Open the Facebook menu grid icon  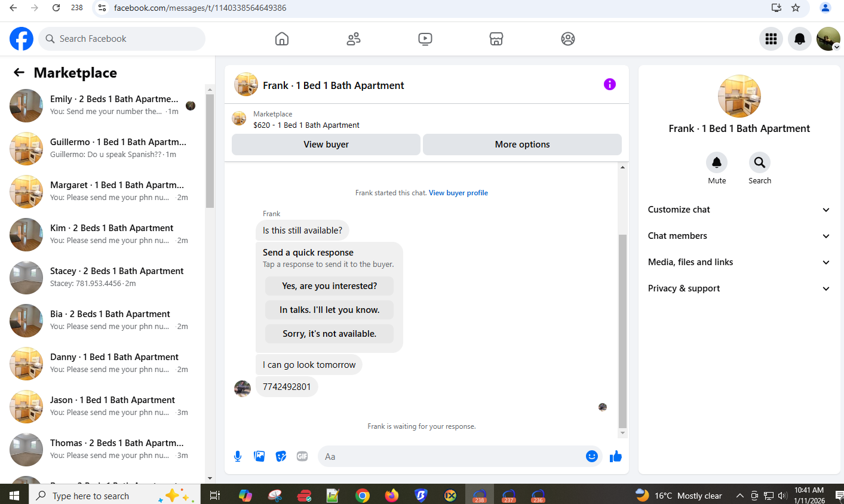point(771,39)
